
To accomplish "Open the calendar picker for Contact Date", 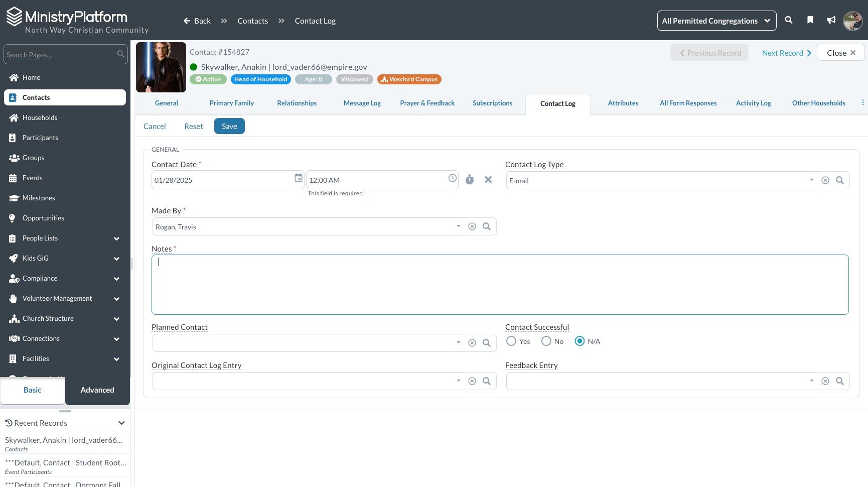I will click(x=299, y=178).
